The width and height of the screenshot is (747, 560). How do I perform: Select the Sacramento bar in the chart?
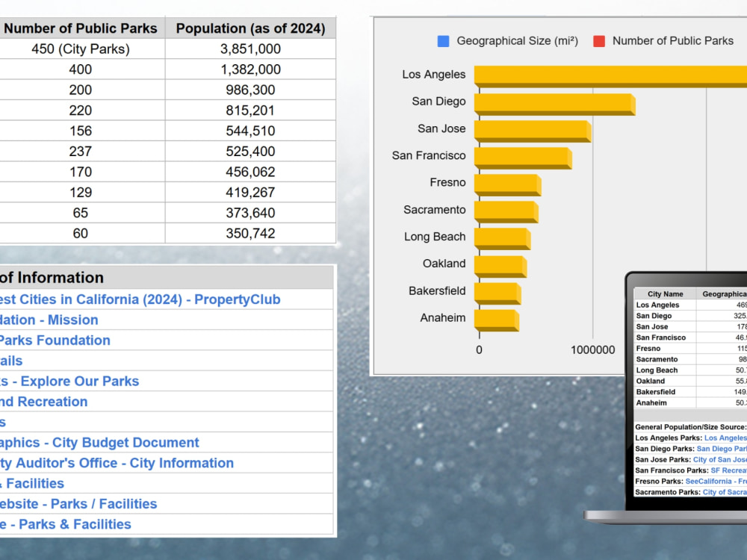[x=506, y=212]
